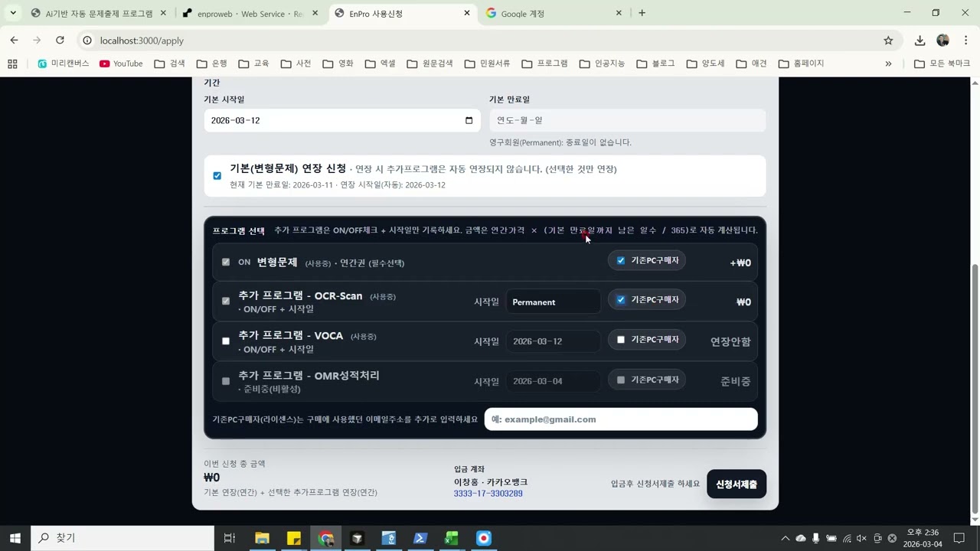Open the 모든 북마크 folder
The height and width of the screenshot is (551, 980).
[x=942, y=64]
